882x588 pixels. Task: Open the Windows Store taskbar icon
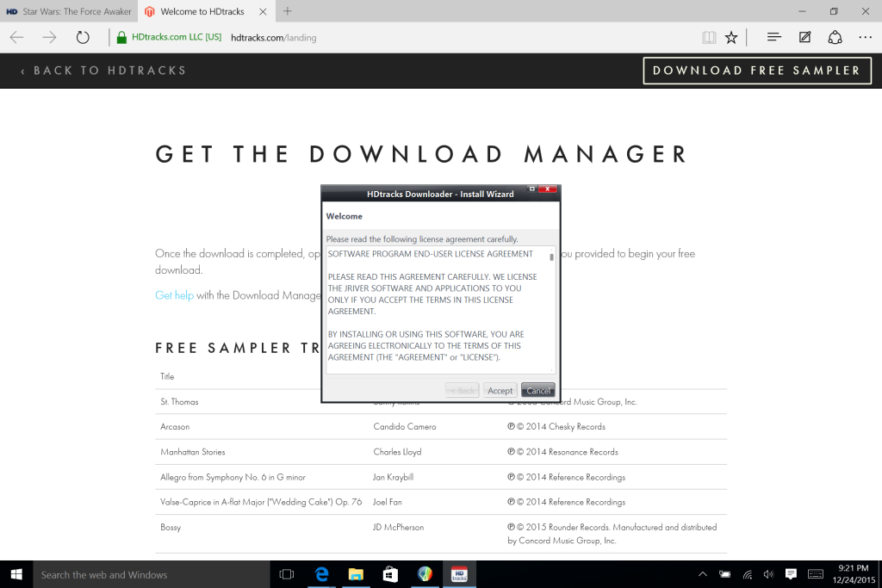point(390,574)
